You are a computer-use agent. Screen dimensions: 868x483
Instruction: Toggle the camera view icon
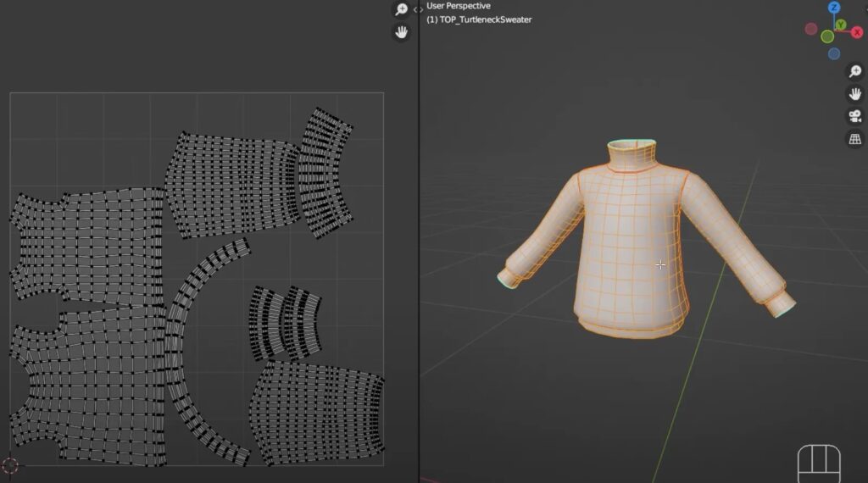pos(854,116)
